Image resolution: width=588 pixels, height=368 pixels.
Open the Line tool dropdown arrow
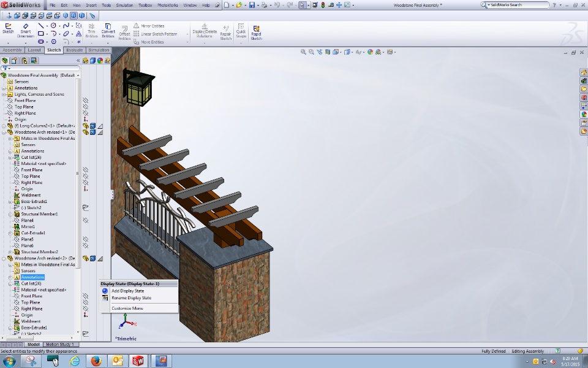click(47, 26)
